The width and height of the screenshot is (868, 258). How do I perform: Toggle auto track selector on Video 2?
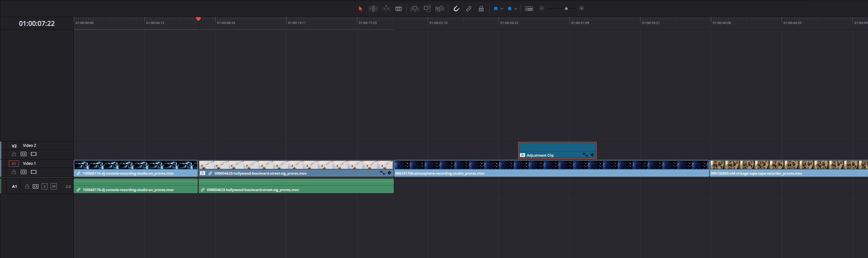pyautogui.click(x=24, y=154)
